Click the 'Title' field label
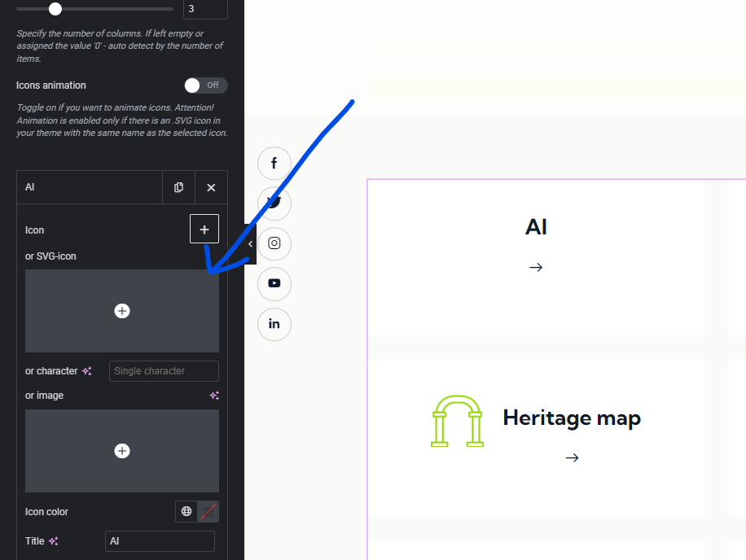Image resolution: width=746 pixels, height=560 pixels. click(35, 541)
